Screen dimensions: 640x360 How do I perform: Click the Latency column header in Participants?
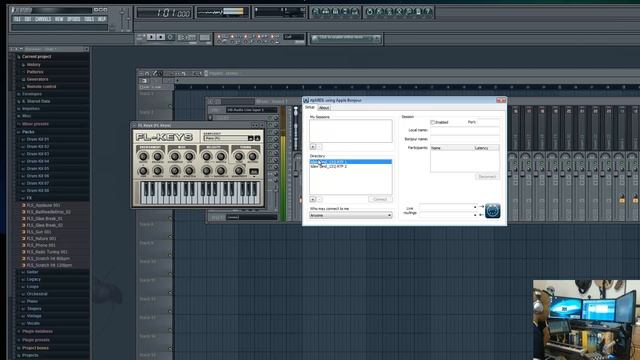pos(487,148)
